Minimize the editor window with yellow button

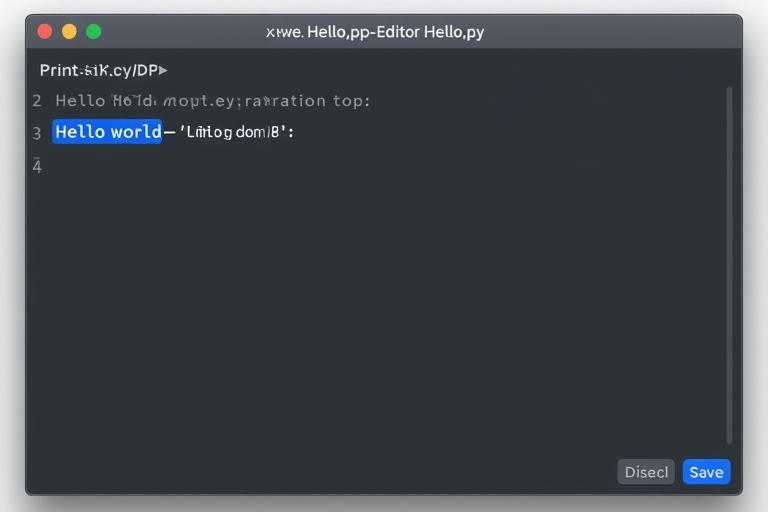[69, 32]
